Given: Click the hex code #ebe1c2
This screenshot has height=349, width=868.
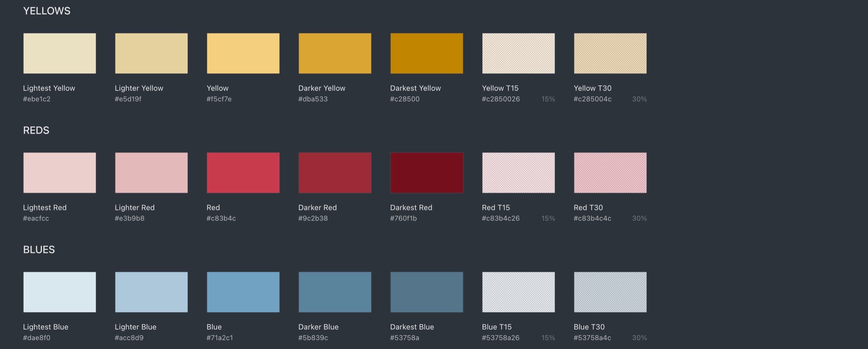Looking at the screenshot, I should coord(37,99).
